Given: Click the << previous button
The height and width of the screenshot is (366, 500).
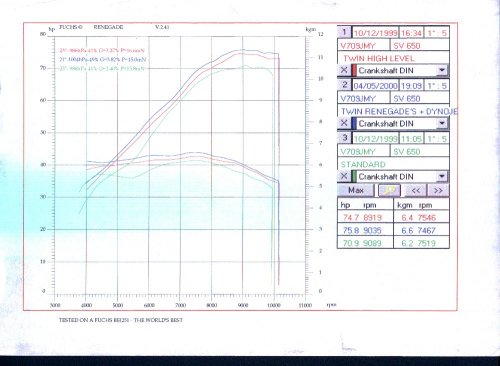Looking at the screenshot, I should pos(416,190).
